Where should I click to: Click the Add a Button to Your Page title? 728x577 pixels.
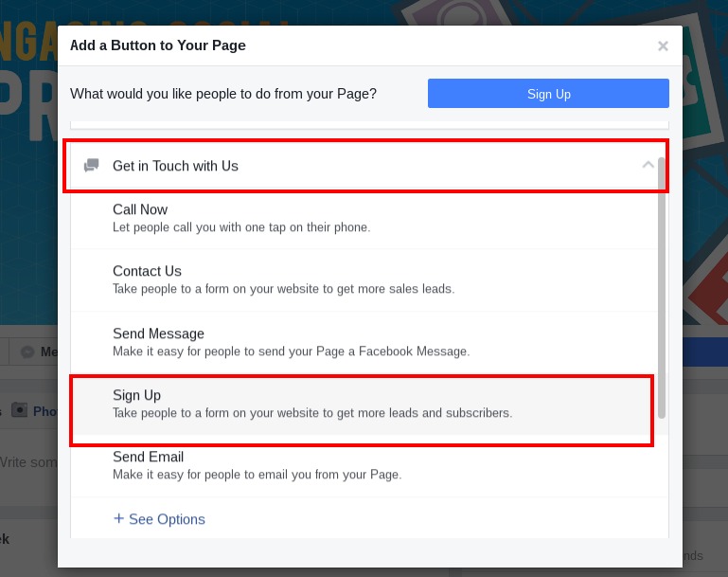158,45
